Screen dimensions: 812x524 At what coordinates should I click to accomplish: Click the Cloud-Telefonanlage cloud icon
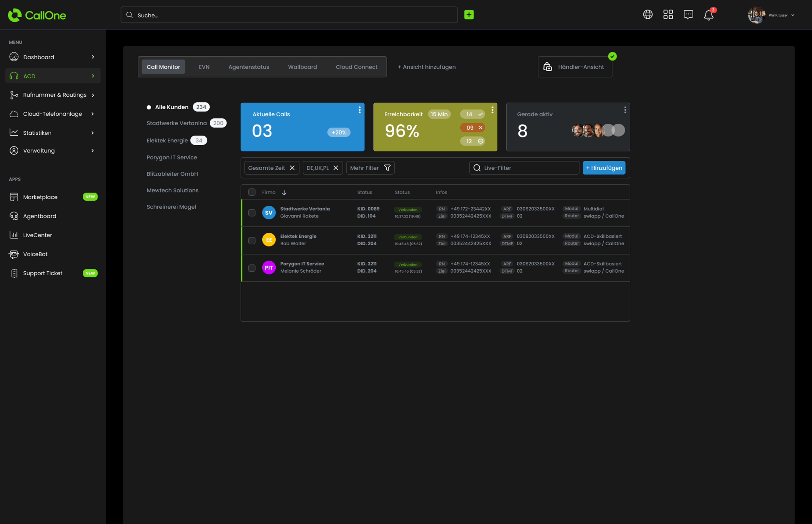tap(14, 114)
